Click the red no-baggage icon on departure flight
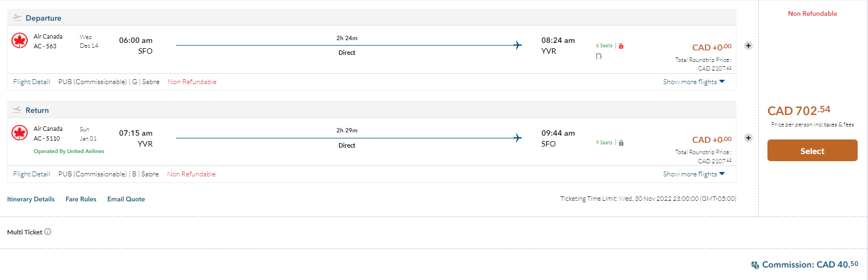The height and width of the screenshot is (280, 868). pos(621,46)
